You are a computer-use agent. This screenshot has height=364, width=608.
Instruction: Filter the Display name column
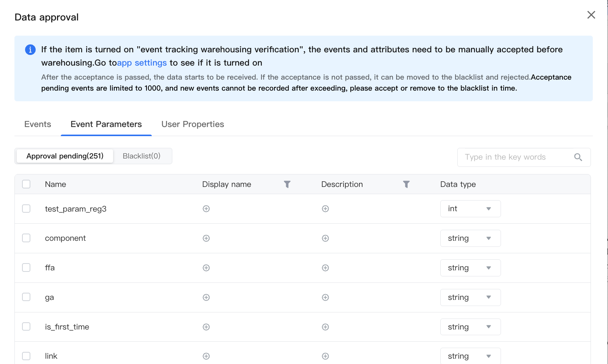[287, 184]
